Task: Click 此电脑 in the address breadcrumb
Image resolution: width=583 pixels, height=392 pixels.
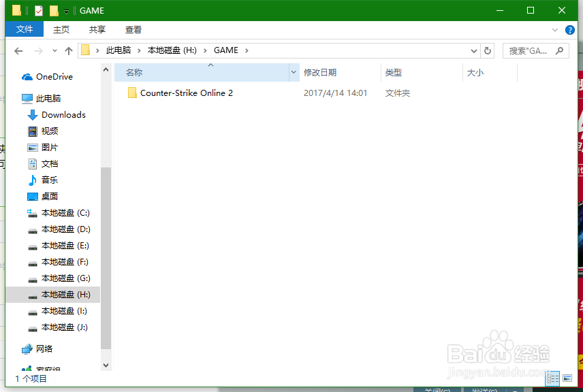Action: coord(119,50)
